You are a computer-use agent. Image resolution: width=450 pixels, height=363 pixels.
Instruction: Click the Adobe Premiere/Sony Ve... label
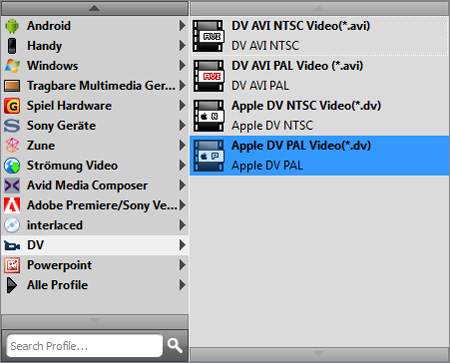tap(102, 205)
